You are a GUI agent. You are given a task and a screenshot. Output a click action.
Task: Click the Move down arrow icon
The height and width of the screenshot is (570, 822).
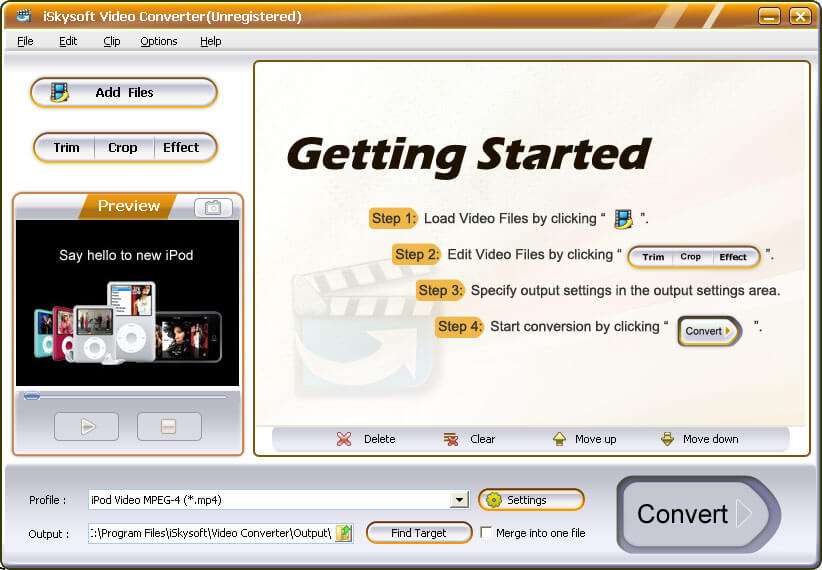(667, 439)
